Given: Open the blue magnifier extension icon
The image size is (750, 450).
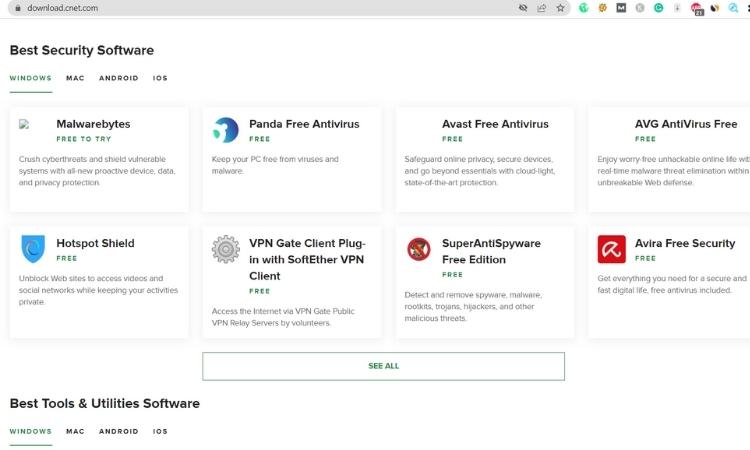Looking at the screenshot, I should 733,8.
